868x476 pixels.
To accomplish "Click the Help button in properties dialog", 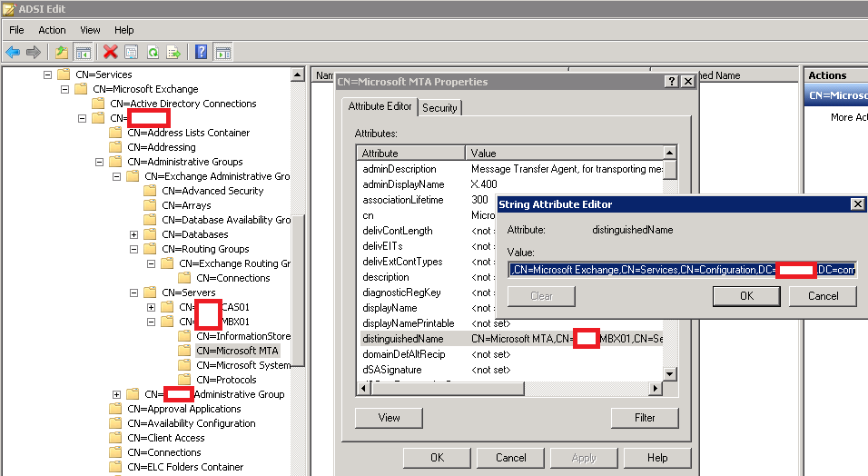I will pyautogui.click(x=657, y=458).
